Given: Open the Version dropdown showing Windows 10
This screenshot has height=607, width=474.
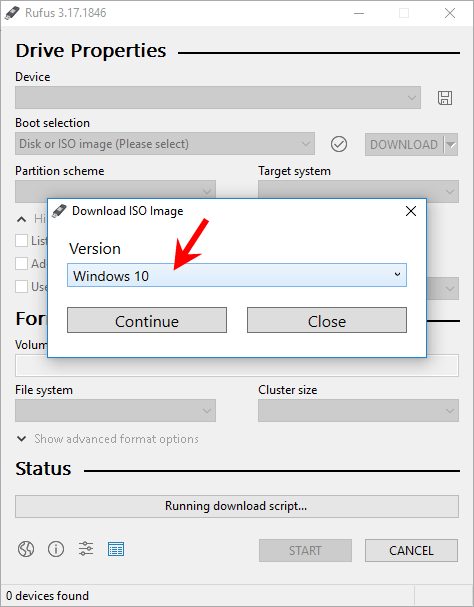Looking at the screenshot, I should [x=237, y=275].
